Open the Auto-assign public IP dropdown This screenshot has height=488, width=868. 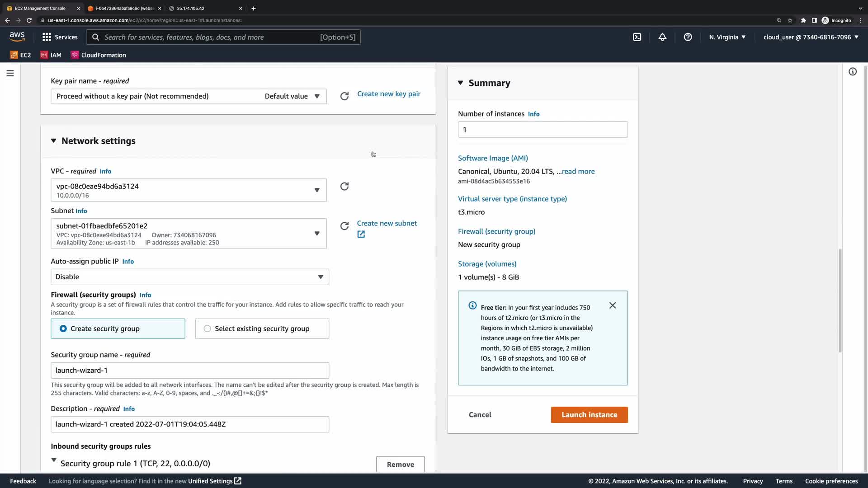point(190,277)
